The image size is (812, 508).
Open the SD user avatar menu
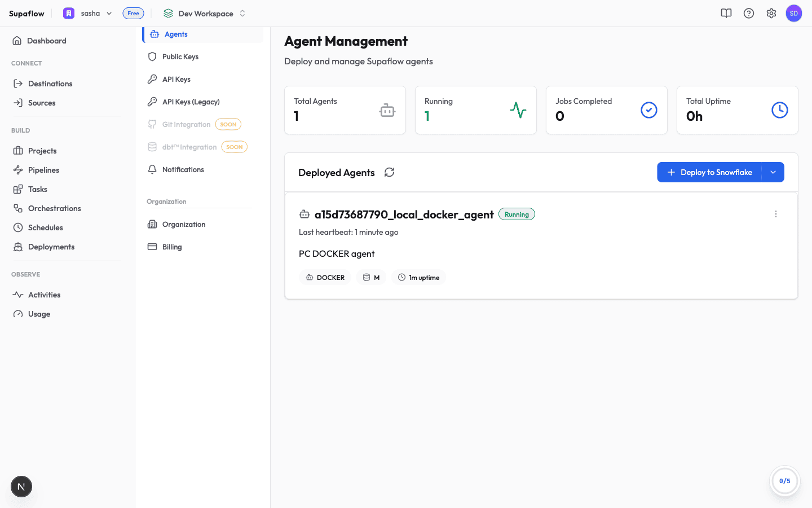click(794, 14)
